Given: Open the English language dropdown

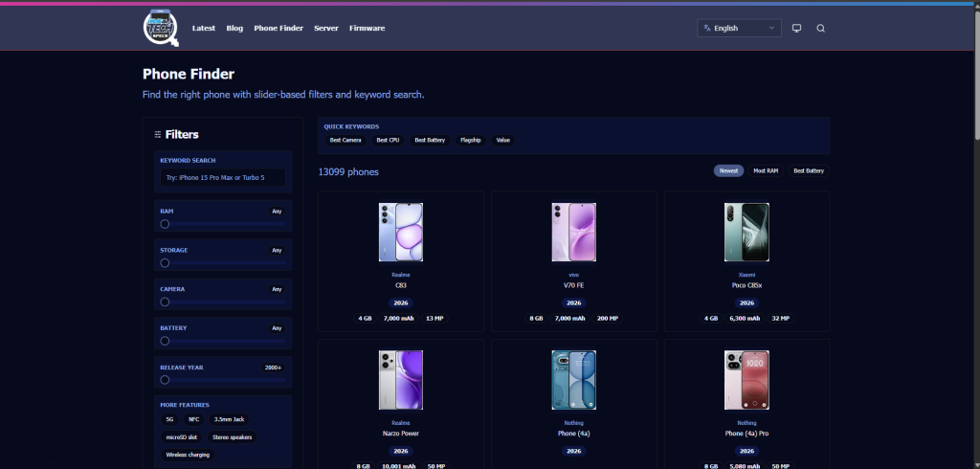Looking at the screenshot, I should (739, 28).
